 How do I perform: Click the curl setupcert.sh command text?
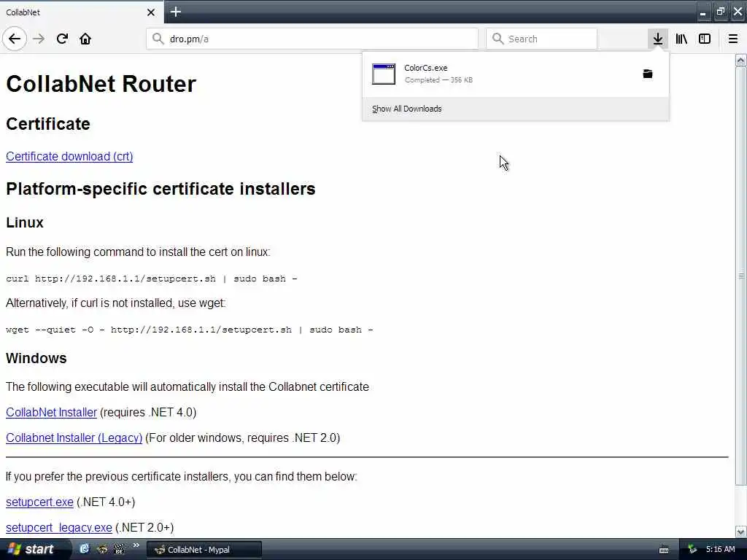[152, 279]
